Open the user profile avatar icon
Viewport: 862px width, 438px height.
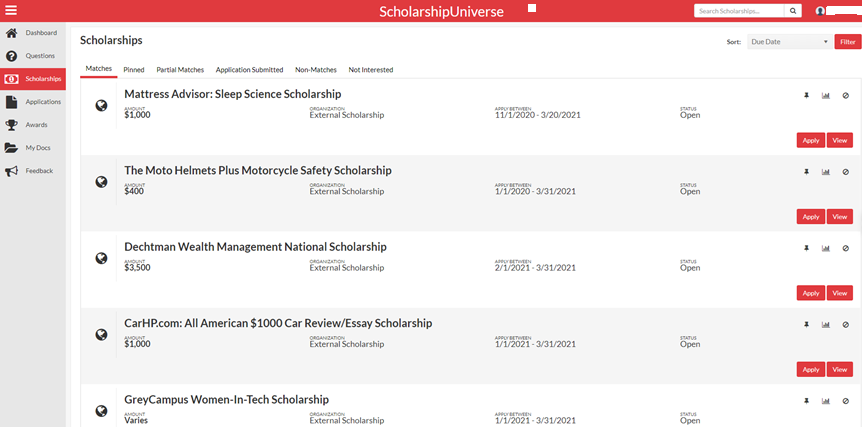[x=821, y=11]
